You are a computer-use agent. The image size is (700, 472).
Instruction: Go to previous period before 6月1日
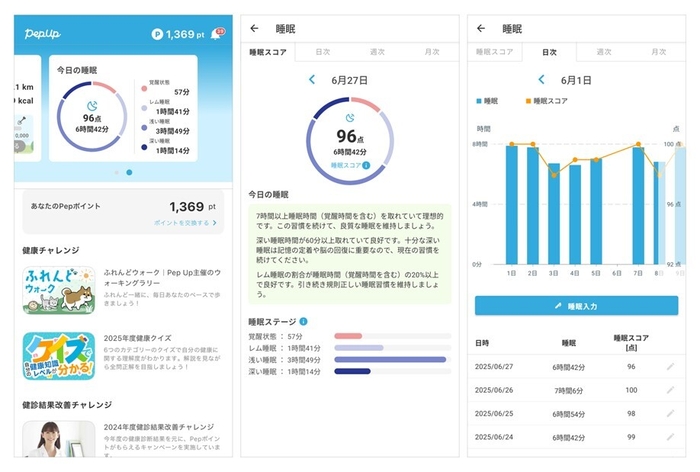pos(541,79)
